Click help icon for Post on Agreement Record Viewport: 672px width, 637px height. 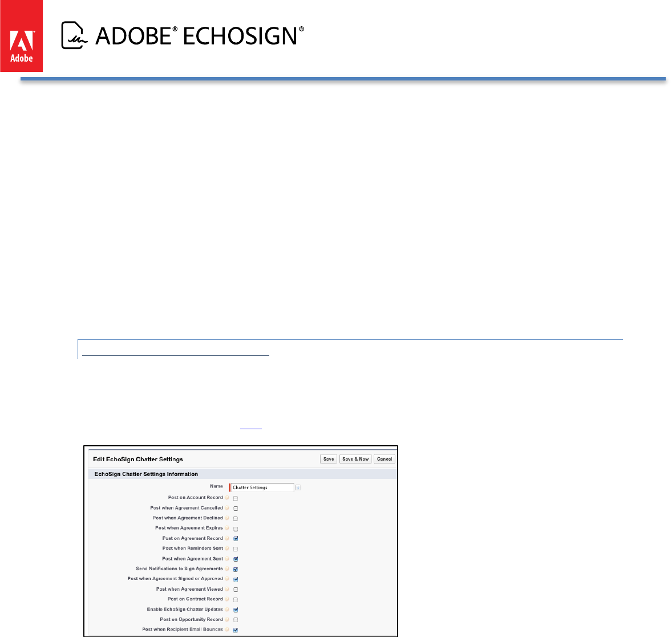tap(227, 538)
